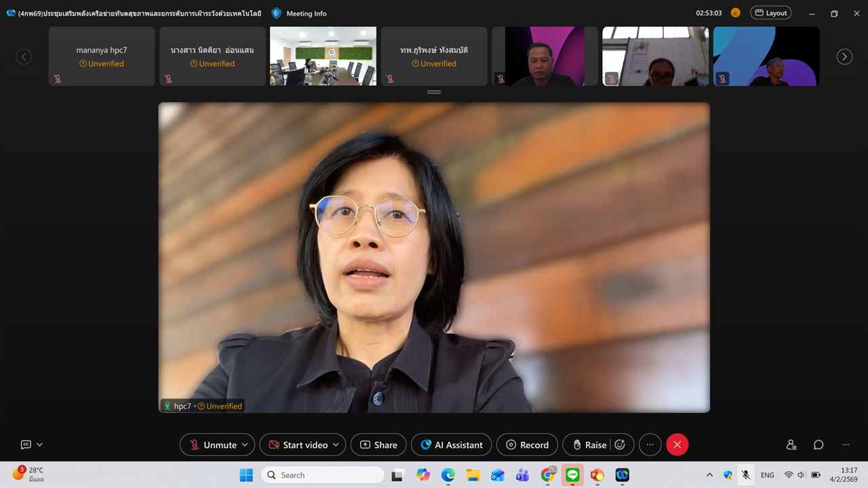
Task: Open more options ellipsis in meeting controls
Action: coord(650,445)
